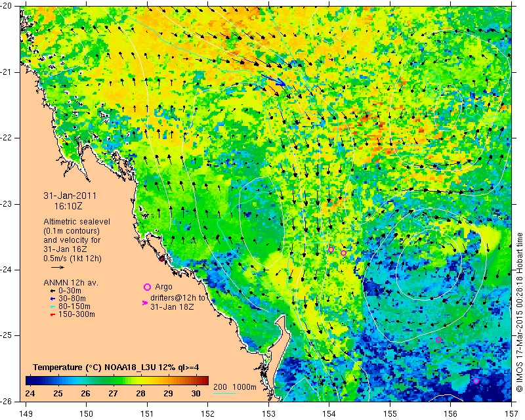
Task: Click the '150-300m' depth label
Action: click(x=77, y=314)
